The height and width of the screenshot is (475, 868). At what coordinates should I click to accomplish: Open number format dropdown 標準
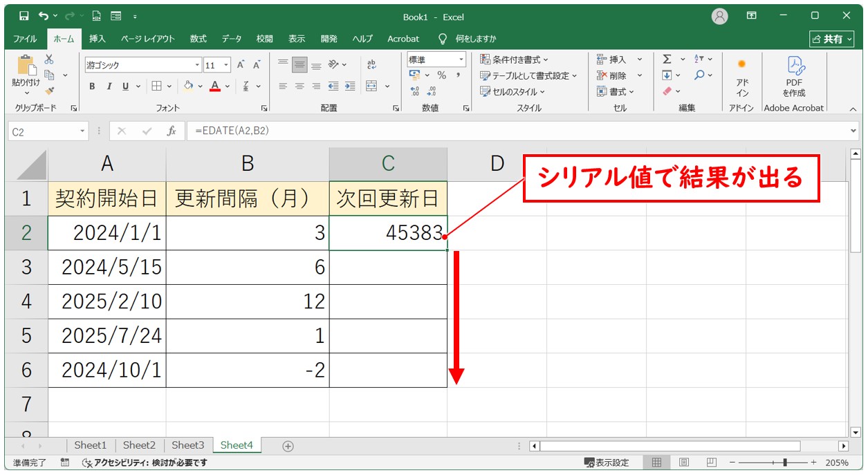pyautogui.click(x=461, y=60)
